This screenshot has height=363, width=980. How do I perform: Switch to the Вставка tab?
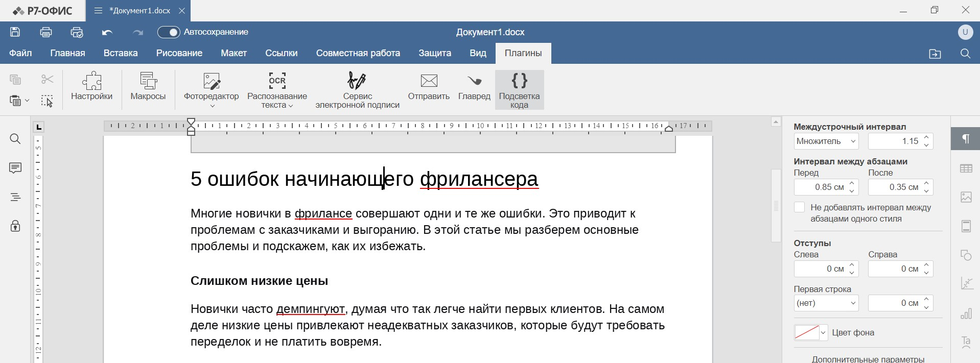(121, 53)
